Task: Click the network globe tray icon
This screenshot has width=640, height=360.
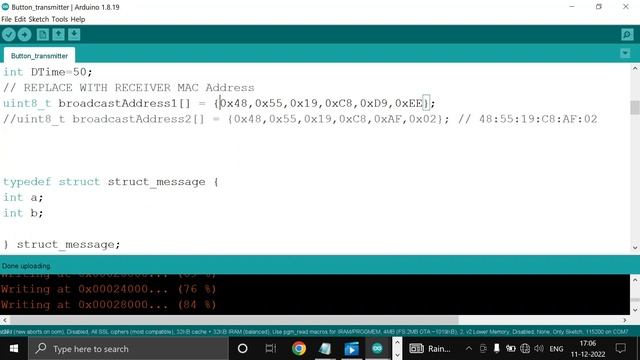Action: pos(525,349)
